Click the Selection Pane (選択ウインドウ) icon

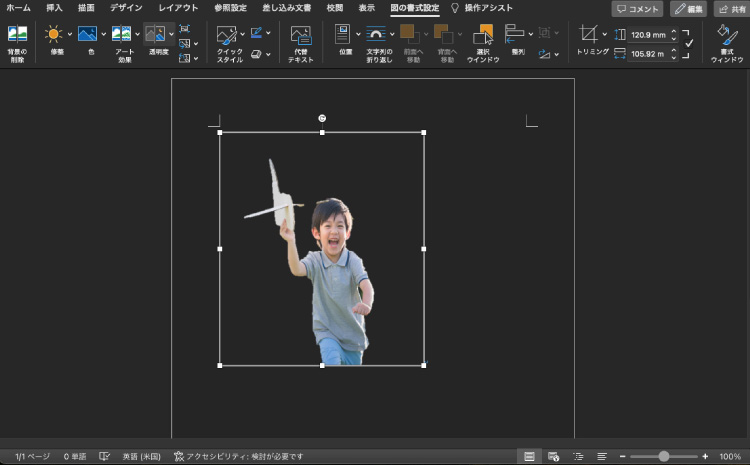pos(483,36)
